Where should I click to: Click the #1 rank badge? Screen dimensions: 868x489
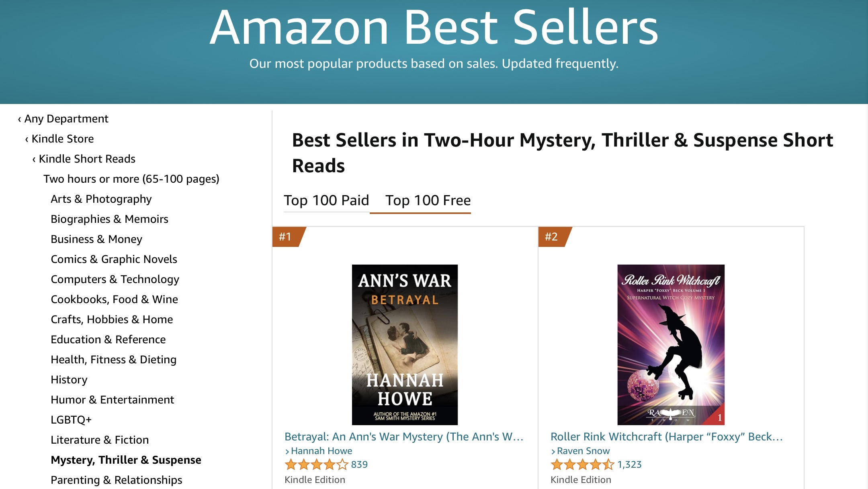pos(286,237)
